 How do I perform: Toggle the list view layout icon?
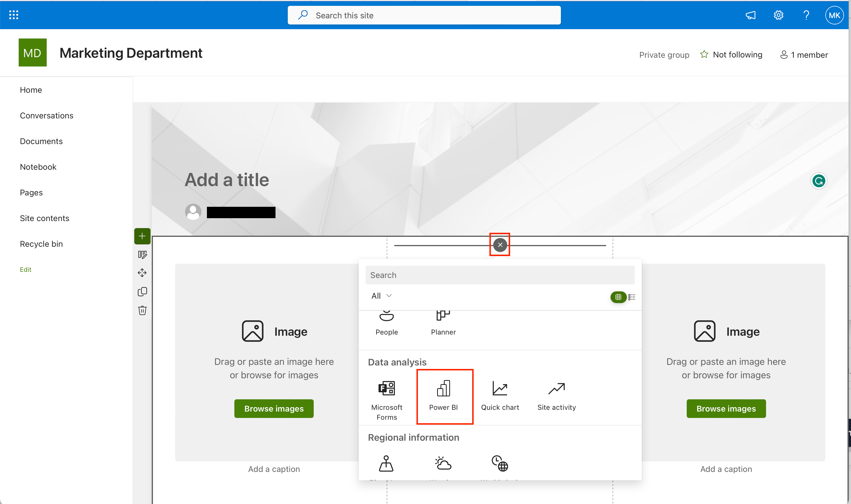click(632, 296)
